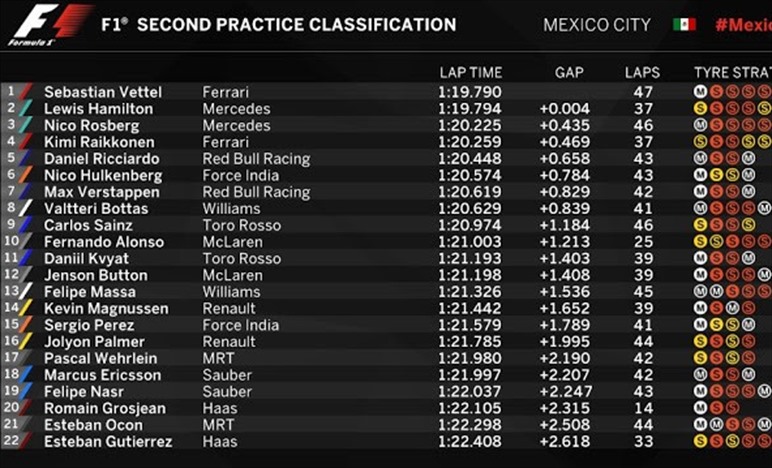Select the LAPS column header
This screenshot has height=468, width=772.
click(x=643, y=73)
